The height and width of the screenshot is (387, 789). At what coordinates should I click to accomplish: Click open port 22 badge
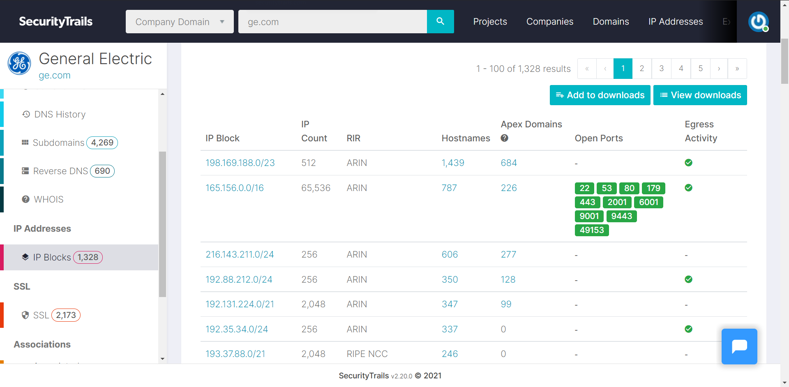pos(584,188)
